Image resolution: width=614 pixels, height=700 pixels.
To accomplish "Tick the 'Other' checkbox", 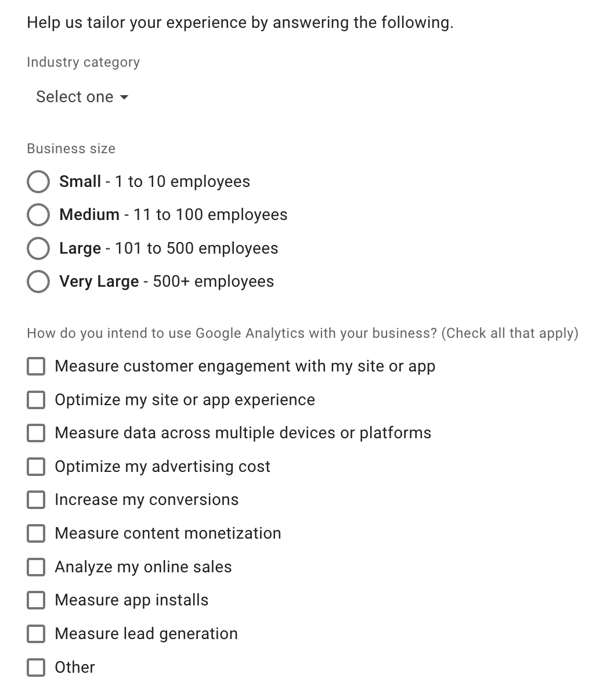I will [36, 667].
